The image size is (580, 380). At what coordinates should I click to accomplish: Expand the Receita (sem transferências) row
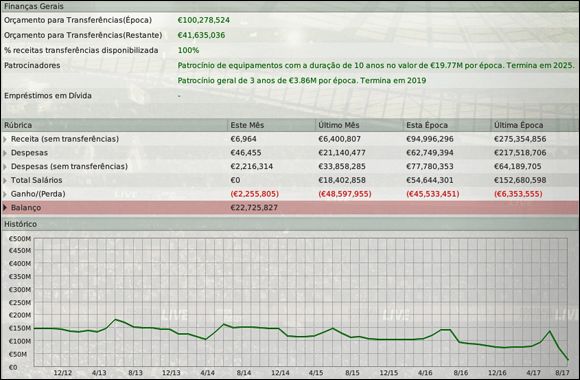click(5, 139)
